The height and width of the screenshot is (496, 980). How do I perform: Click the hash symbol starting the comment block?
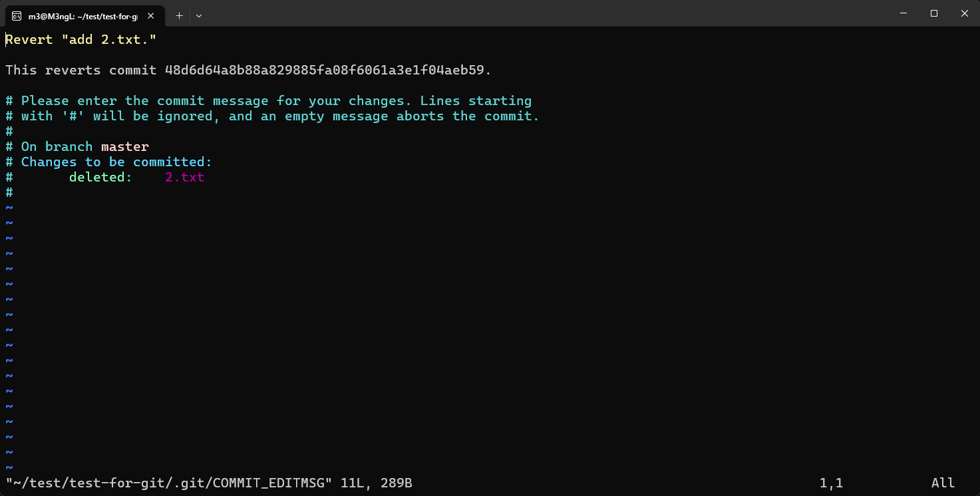pos(8,100)
